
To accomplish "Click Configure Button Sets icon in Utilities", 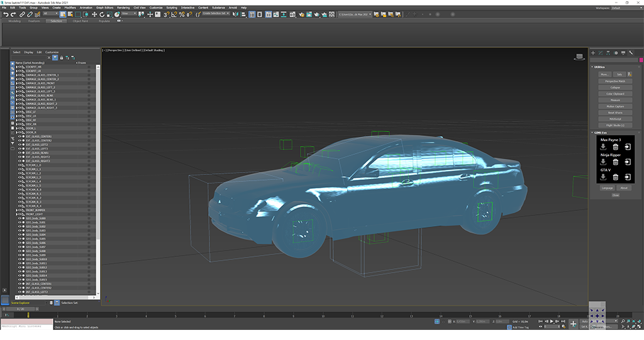I will point(630,74).
